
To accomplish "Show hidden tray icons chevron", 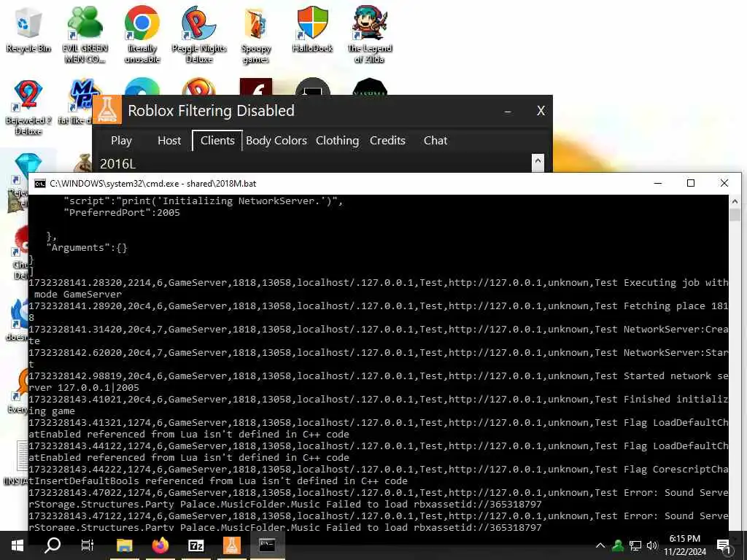I will coord(600,545).
